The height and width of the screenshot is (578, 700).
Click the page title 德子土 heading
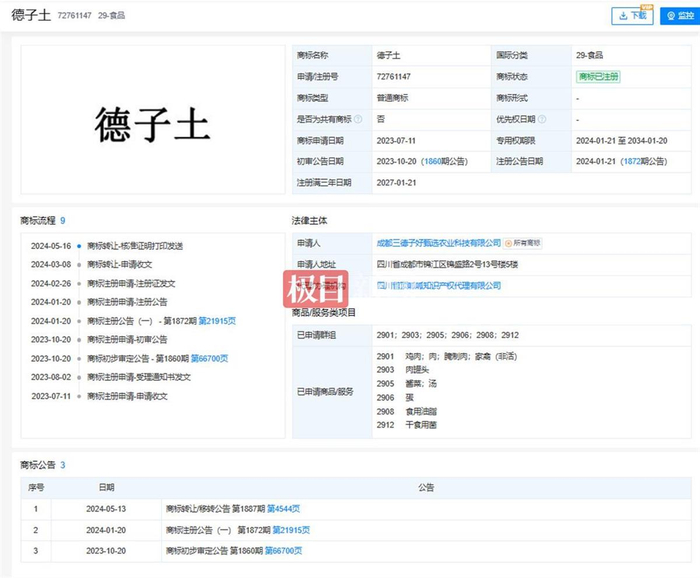point(31,15)
